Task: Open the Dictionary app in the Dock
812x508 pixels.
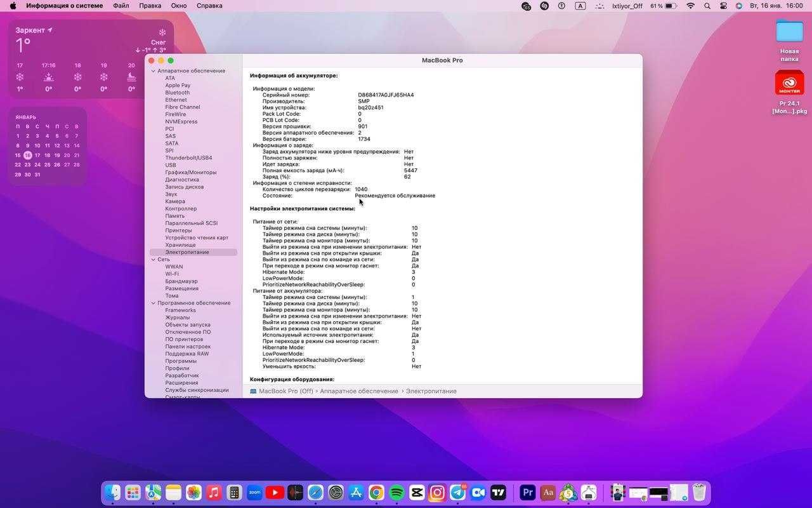Action: [547, 492]
